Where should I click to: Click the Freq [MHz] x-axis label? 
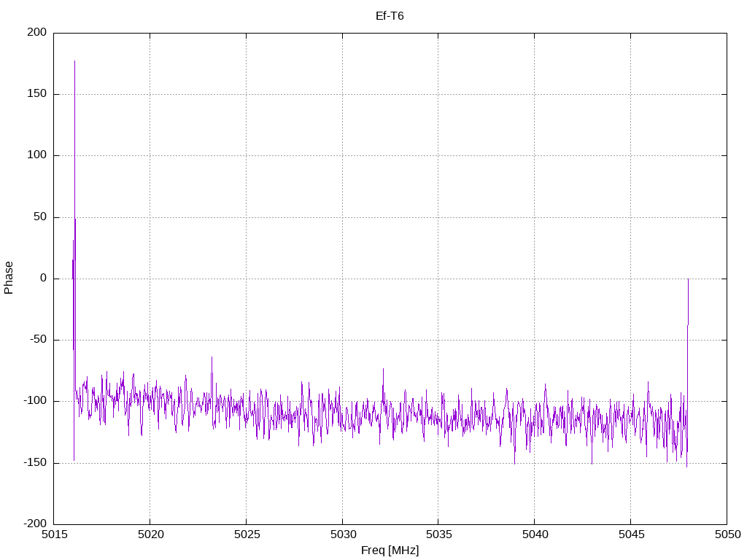click(x=390, y=551)
